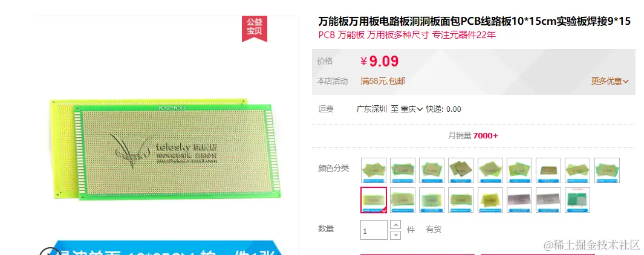Increase quantity with the up arrow
Screen dimensions: 644x255
[395, 225]
